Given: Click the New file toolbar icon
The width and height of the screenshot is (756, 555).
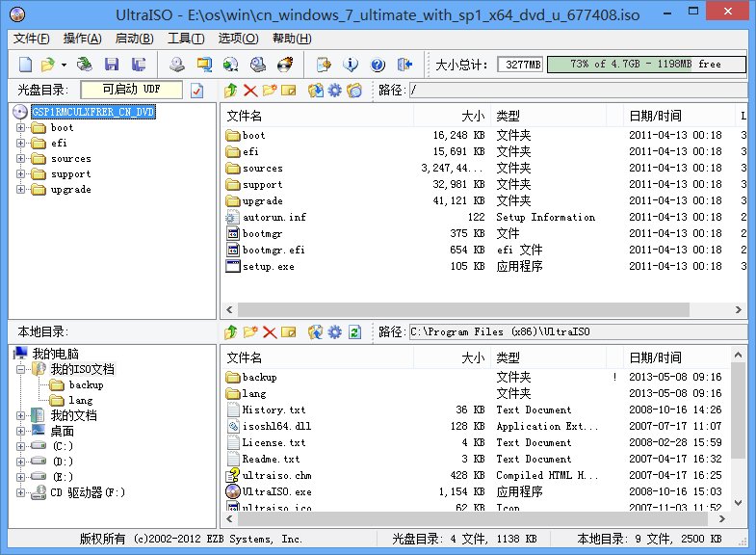Looking at the screenshot, I should 26,65.
